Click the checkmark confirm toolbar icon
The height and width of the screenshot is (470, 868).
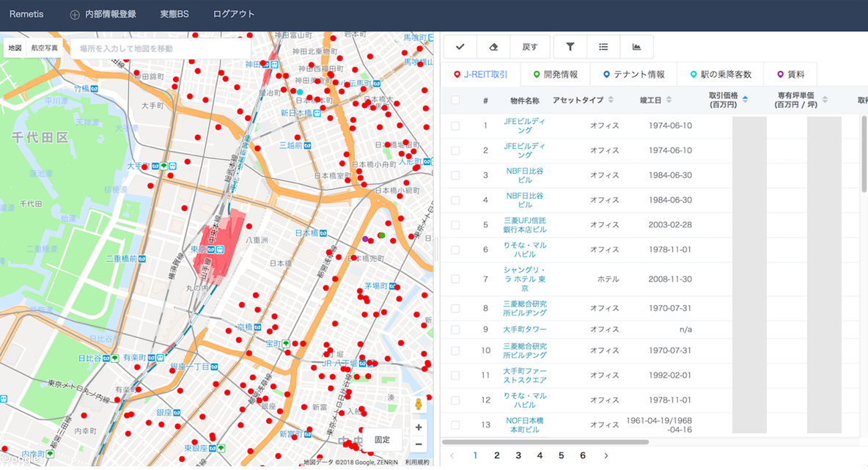pyautogui.click(x=460, y=47)
